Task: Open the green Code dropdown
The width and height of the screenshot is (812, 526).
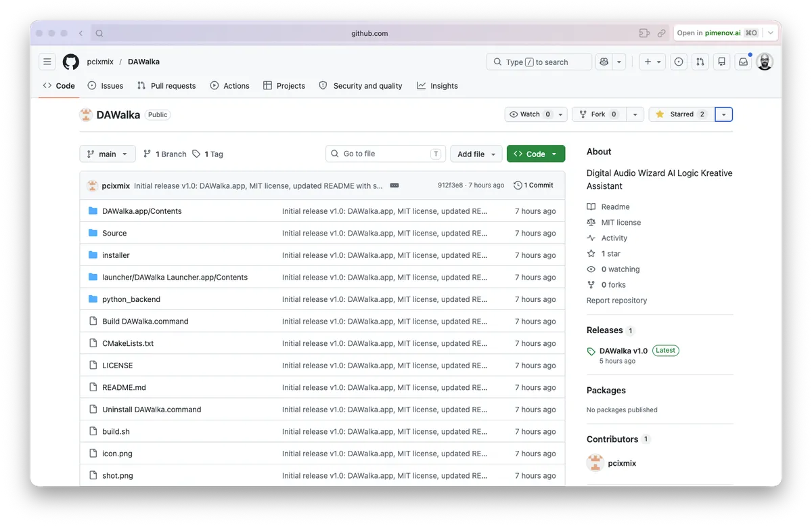Action: tap(536, 154)
